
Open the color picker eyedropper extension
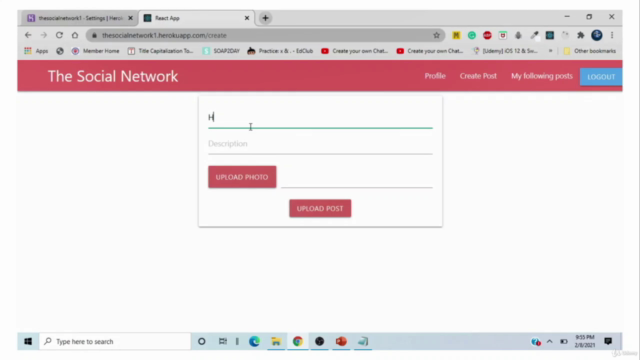(534, 35)
